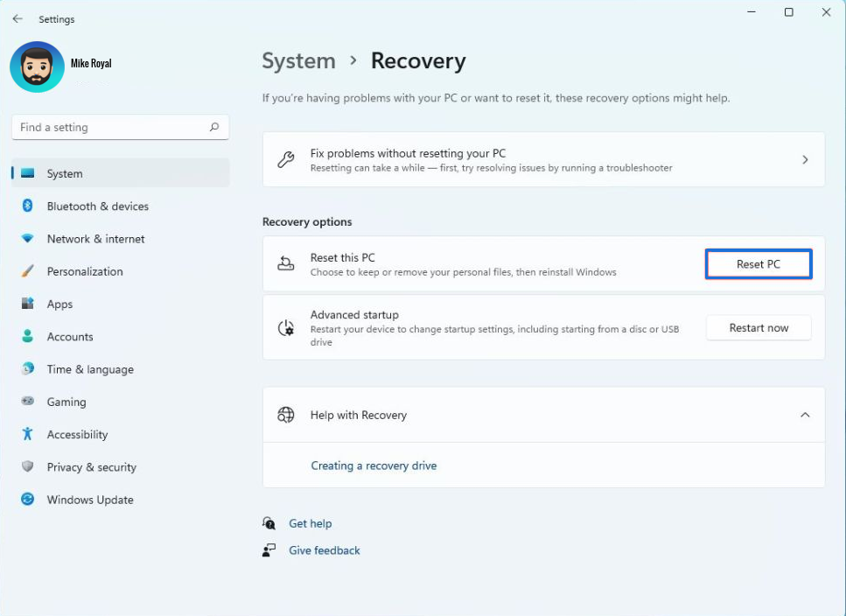Open Fix problems without resetting your PC

543,159
